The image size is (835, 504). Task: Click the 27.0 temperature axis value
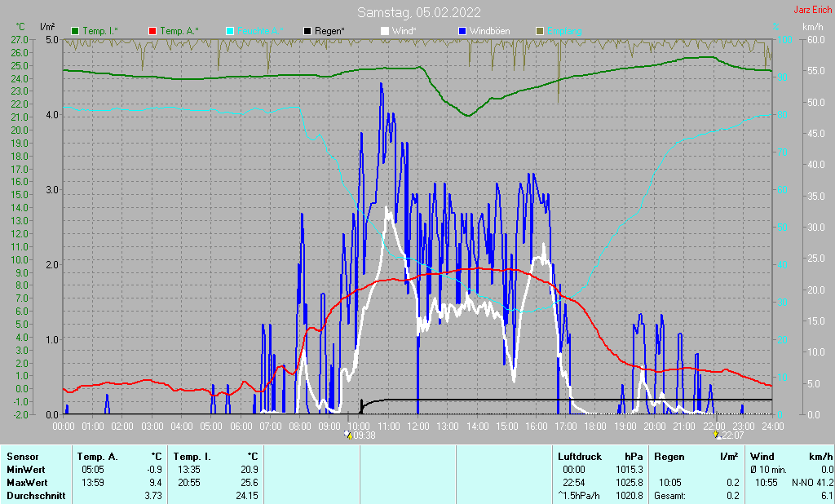(20, 39)
